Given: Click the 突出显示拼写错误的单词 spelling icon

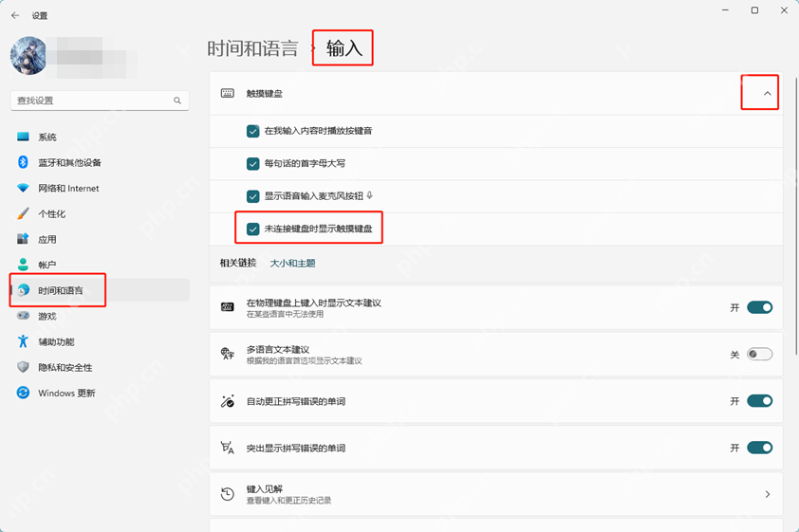Looking at the screenshot, I should (x=227, y=448).
